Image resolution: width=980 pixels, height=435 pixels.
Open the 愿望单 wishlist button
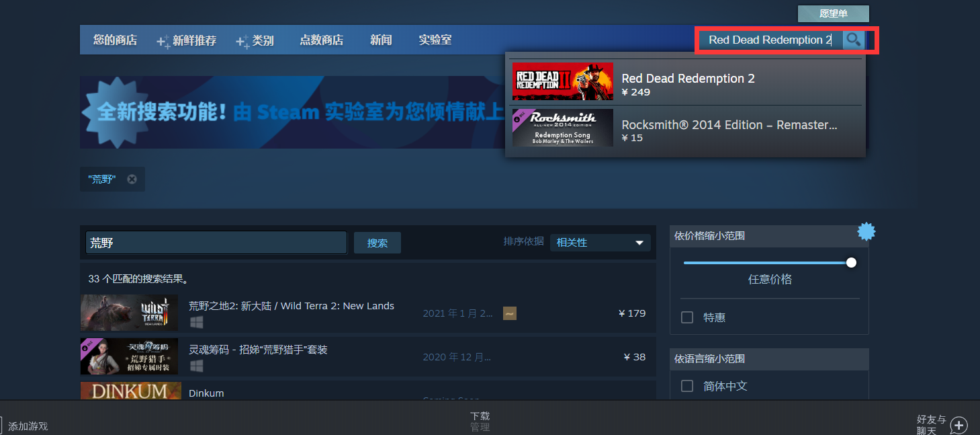point(833,13)
